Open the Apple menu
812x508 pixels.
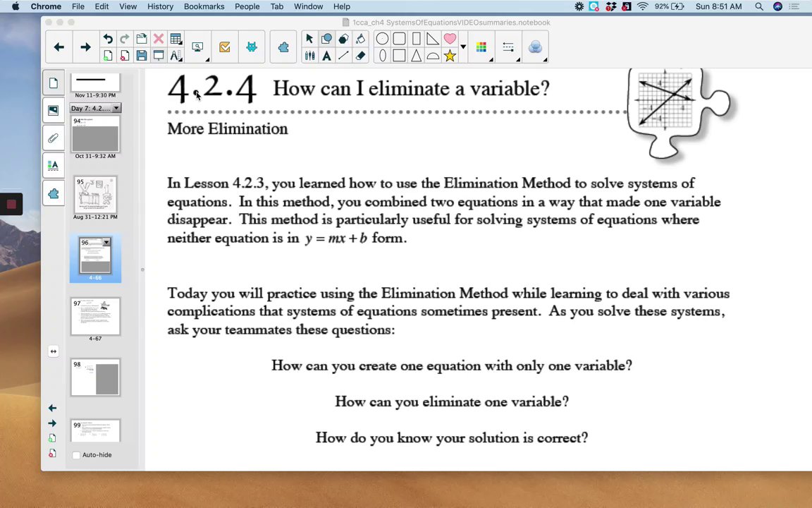[16, 6]
